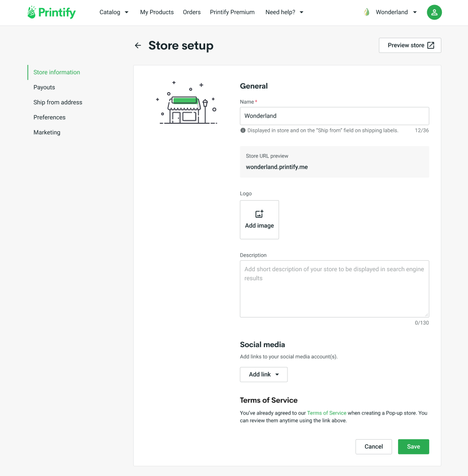The image size is (468, 476).
Task: Open the Wonderland store switcher arrow
Action: pyautogui.click(x=415, y=12)
